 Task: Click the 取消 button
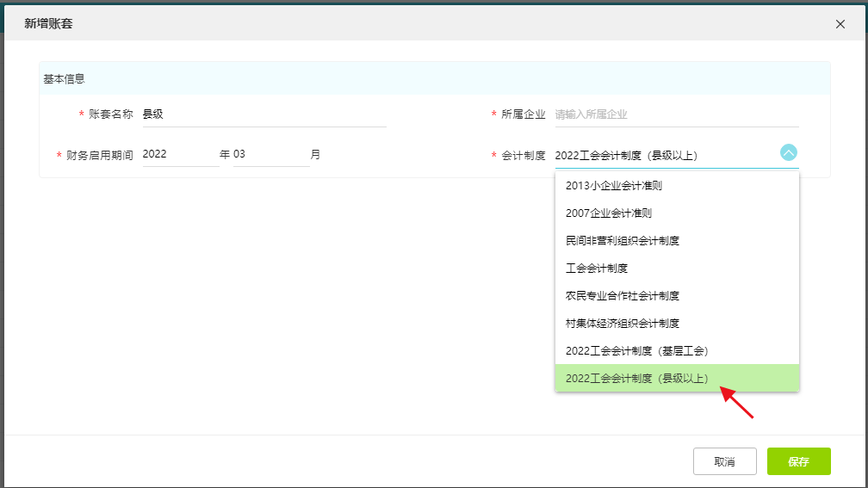point(725,461)
